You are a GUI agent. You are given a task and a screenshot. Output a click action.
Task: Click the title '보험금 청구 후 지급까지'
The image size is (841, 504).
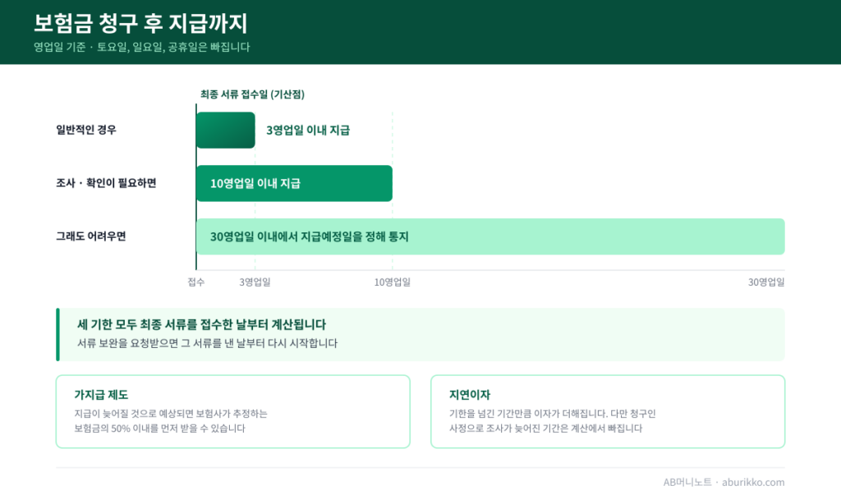point(140,24)
